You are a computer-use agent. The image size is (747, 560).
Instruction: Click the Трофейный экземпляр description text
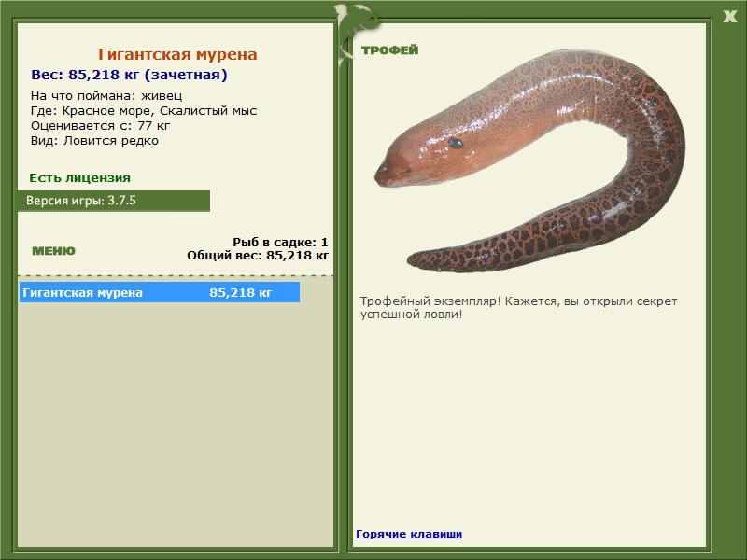tap(518, 308)
